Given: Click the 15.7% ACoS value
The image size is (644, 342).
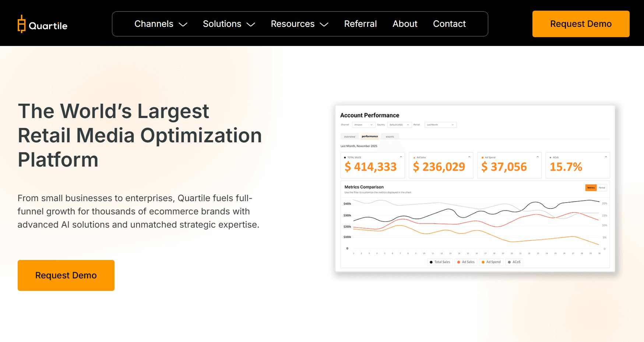Looking at the screenshot, I should pyautogui.click(x=566, y=167).
